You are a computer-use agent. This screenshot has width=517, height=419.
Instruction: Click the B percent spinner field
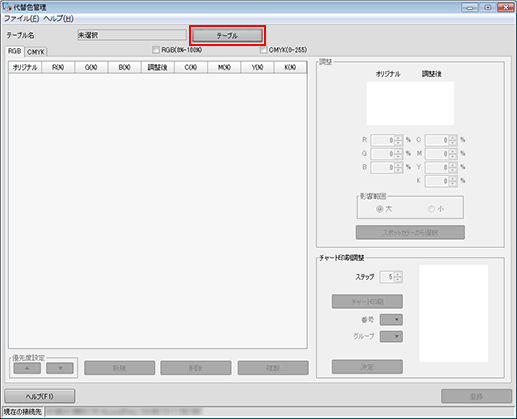tap(386, 167)
